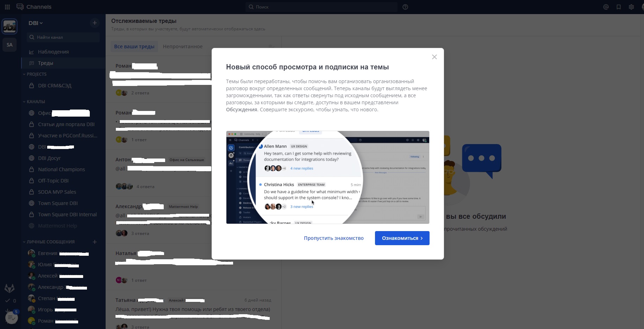
Task: Open the Off-Topic DBI channel
Action: pyautogui.click(x=63, y=181)
